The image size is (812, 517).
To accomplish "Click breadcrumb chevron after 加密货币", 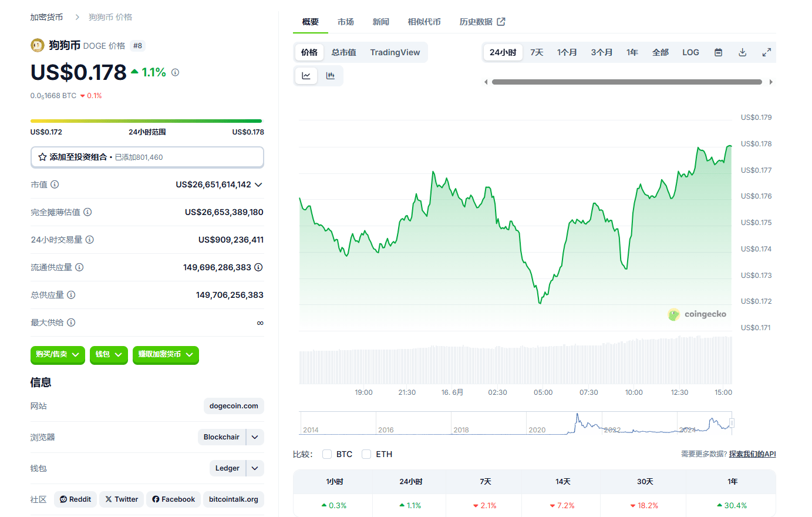I will tap(77, 17).
